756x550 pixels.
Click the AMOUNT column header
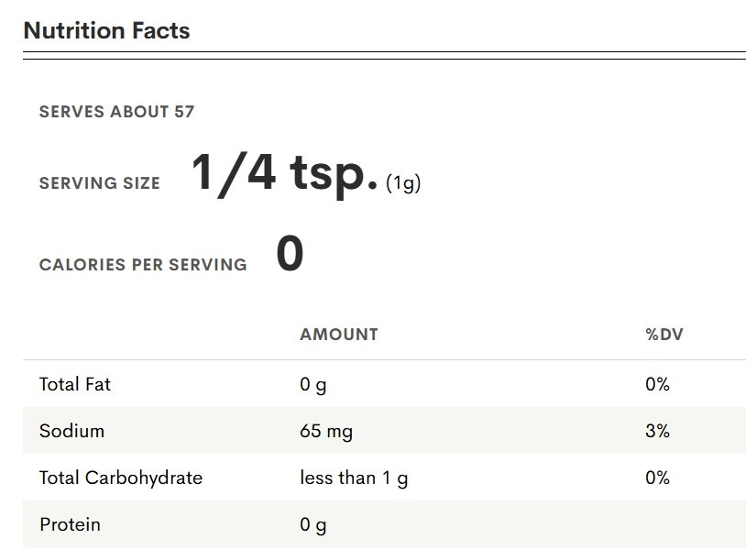point(339,335)
